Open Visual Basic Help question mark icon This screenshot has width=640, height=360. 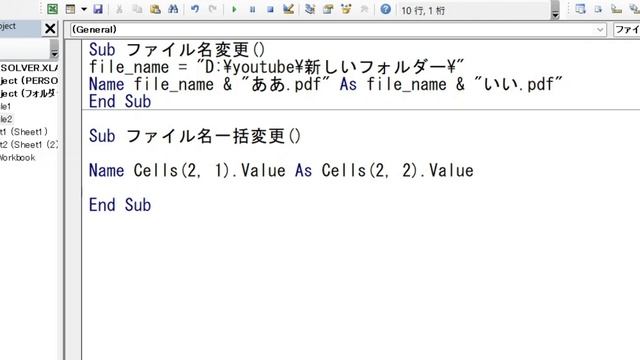pyautogui.click(x=385, y=9)
